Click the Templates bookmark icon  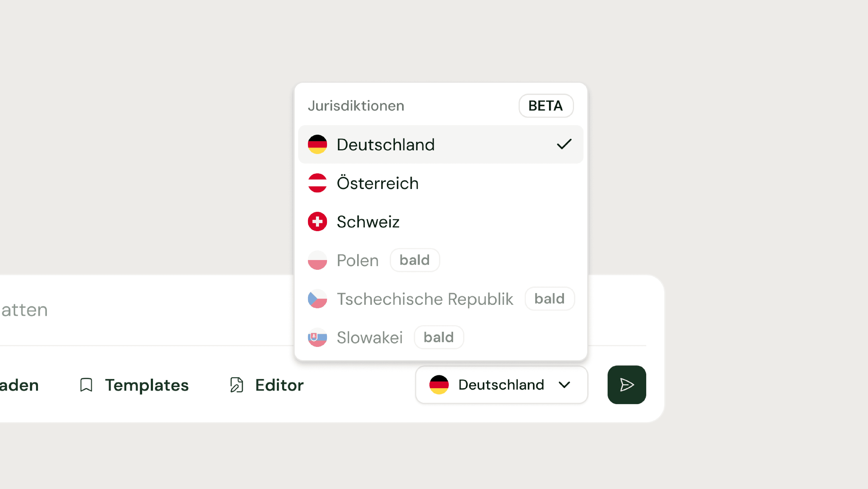coord(86,385)
